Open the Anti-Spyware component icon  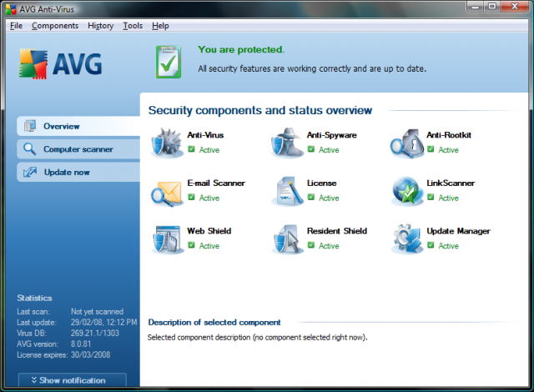287,143
